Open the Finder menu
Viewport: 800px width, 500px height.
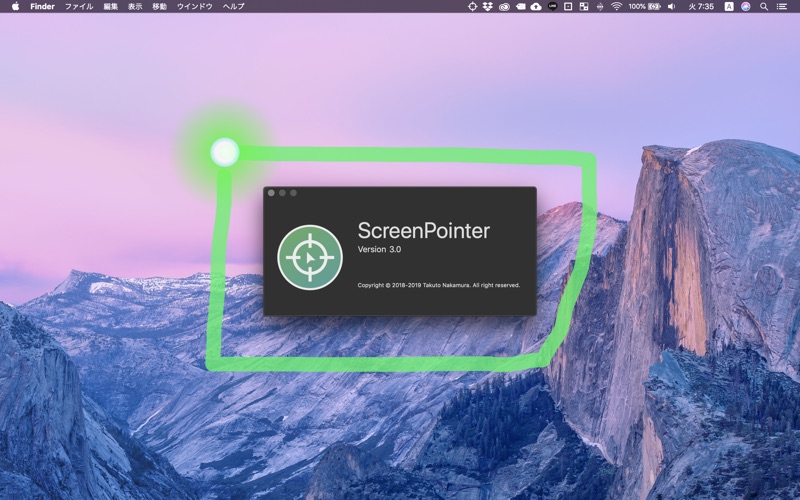42,6
